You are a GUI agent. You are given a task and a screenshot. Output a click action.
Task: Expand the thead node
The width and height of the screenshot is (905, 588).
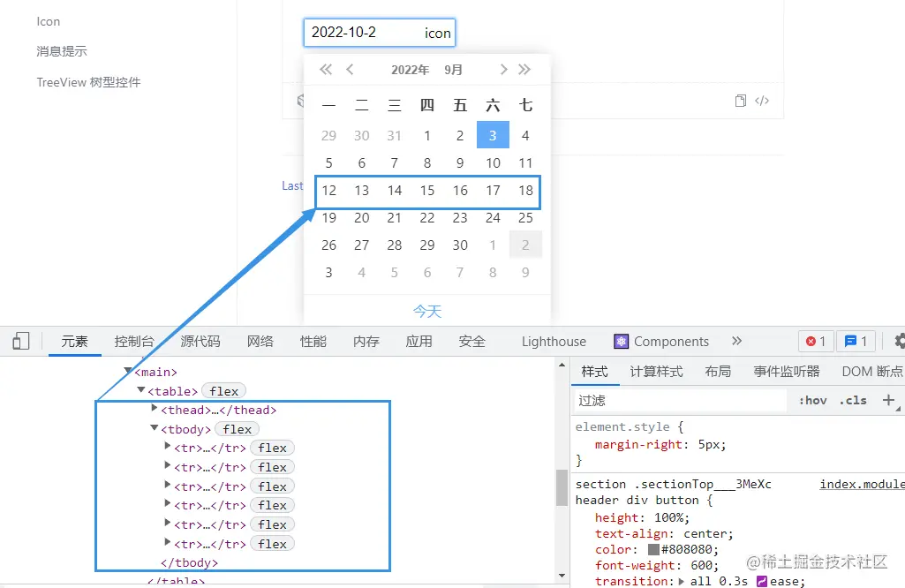click(155, 409)
